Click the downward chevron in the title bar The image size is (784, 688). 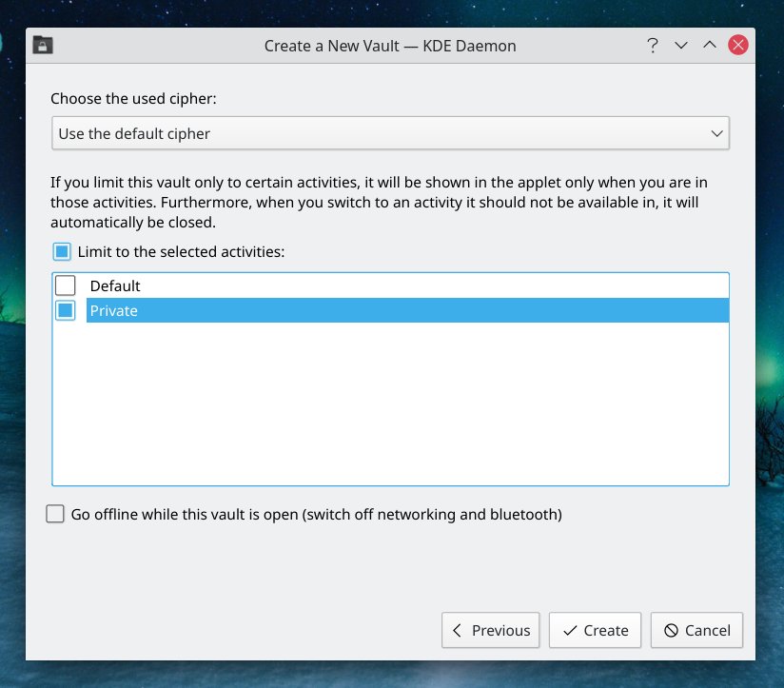point(681,45)
